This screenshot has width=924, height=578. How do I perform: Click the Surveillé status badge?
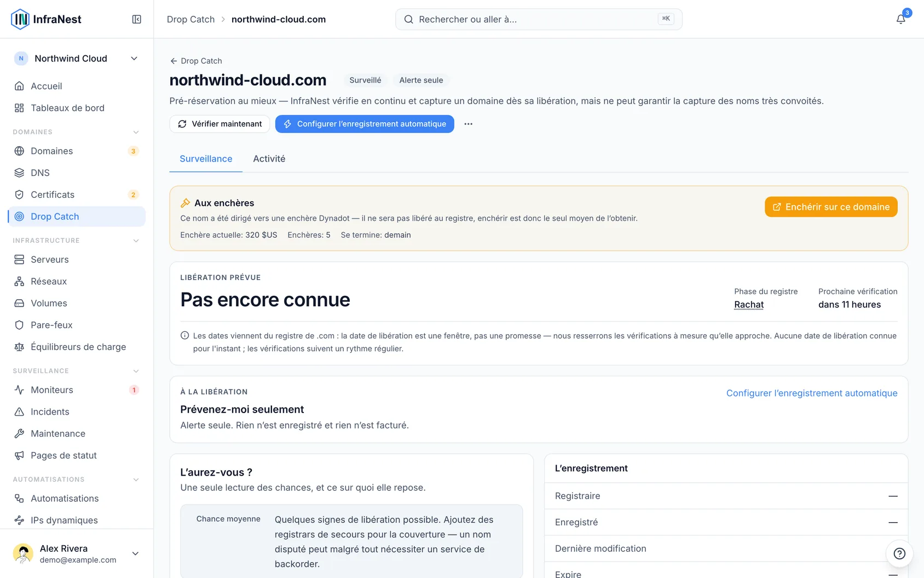pos(365,80)
